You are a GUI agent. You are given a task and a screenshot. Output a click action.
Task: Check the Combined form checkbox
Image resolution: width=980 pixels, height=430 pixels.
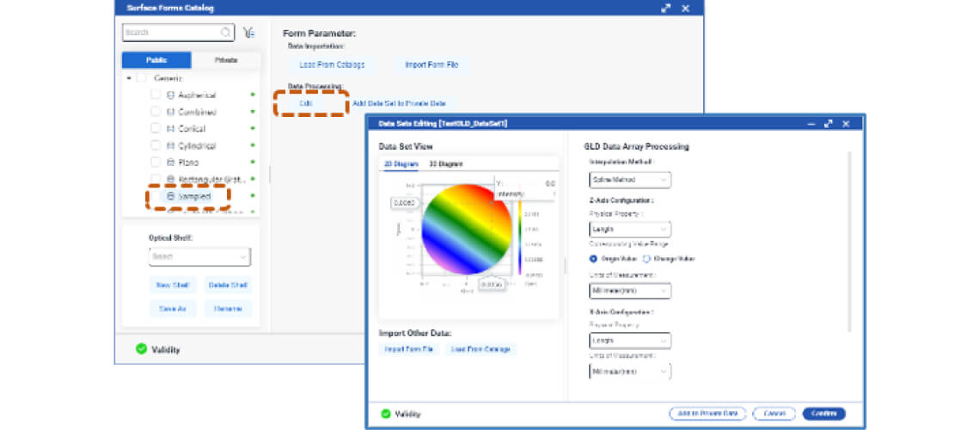click(x=156, y=113)
